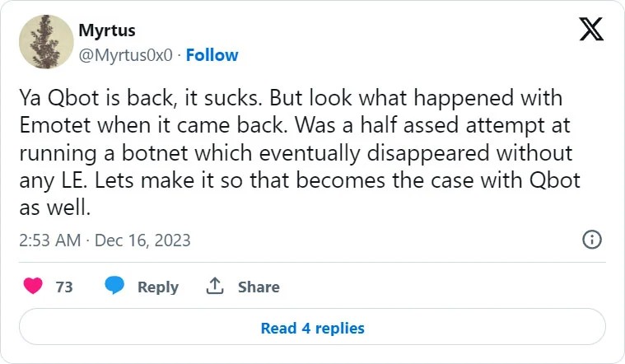
Task: Click the X logo icon
Action: [591, 30]
